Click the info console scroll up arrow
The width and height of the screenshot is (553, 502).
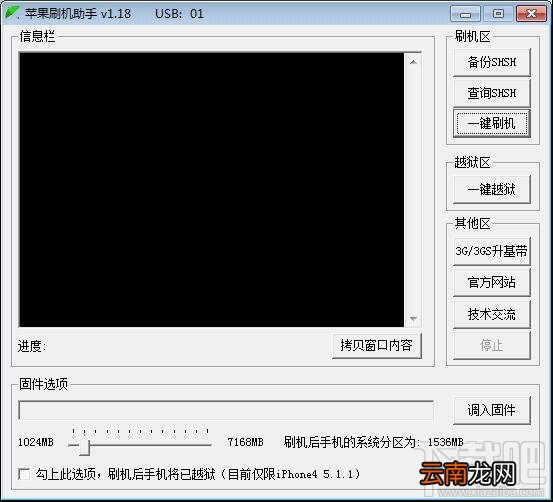[x=413, y=62]
